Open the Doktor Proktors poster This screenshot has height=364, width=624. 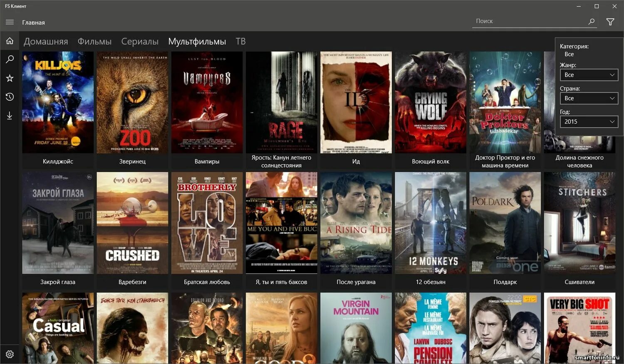(505, 102)
